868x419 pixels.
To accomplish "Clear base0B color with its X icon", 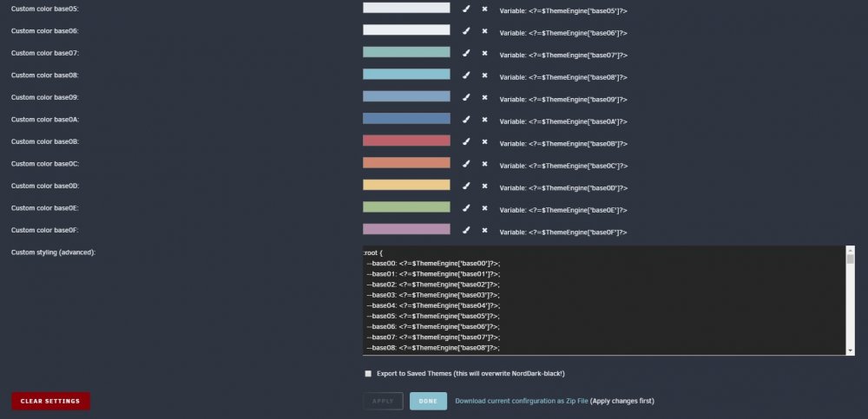I will point(485,141).
